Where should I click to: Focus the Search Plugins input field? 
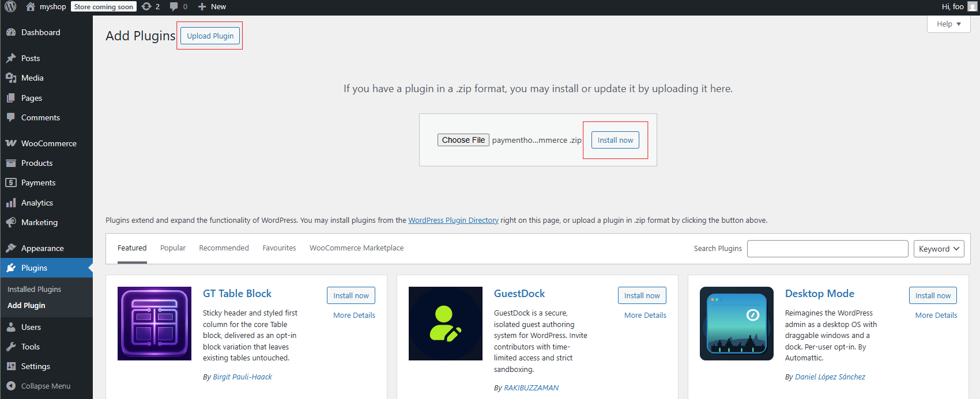pyautogui.click(x=828, y=249)
